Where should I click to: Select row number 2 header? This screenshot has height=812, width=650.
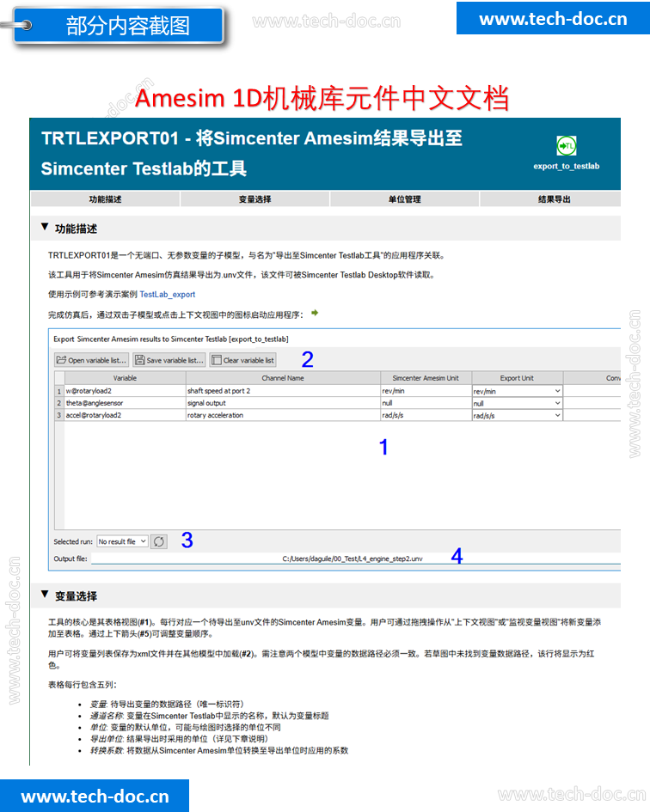59,403
